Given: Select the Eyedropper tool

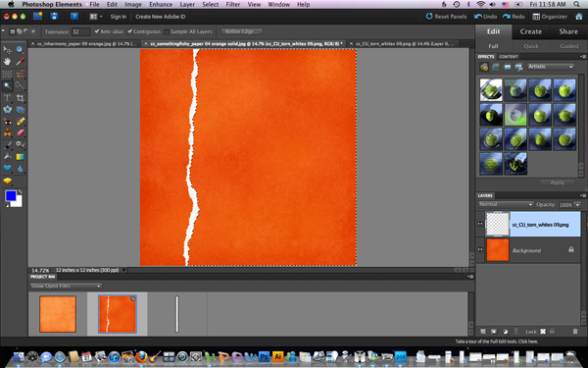Looking at the screenshot, I should [x=20, y=62].
